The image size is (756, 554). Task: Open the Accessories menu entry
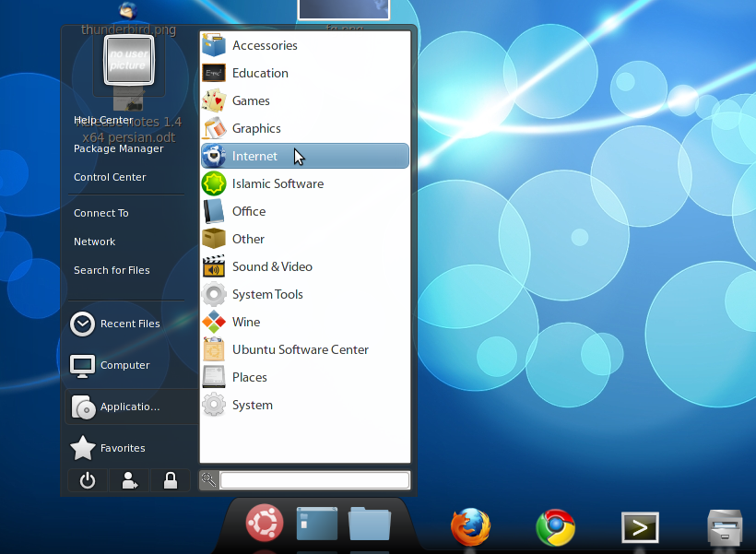(x=305, y=45)
